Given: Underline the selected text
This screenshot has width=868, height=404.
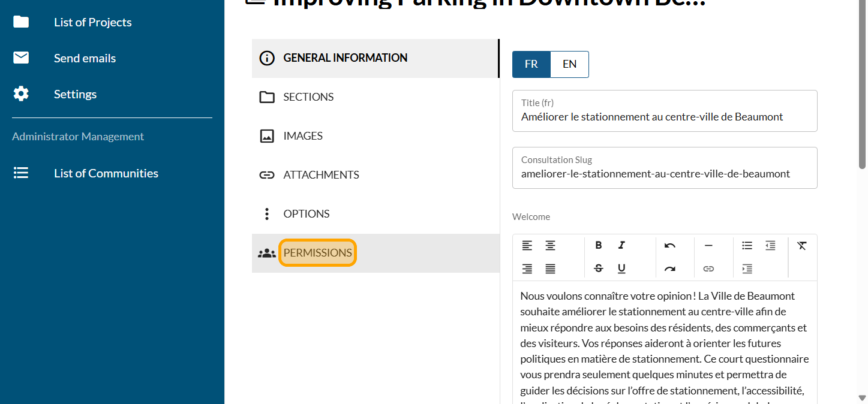Looking at the screenshot, I should [x=621, y=269].
